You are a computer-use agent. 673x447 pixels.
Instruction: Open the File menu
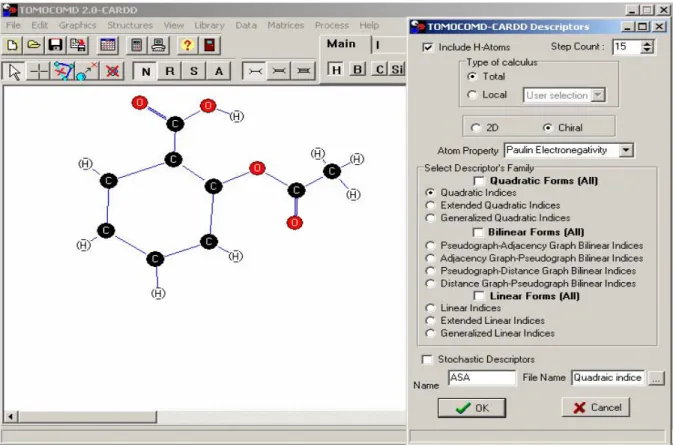13,25
